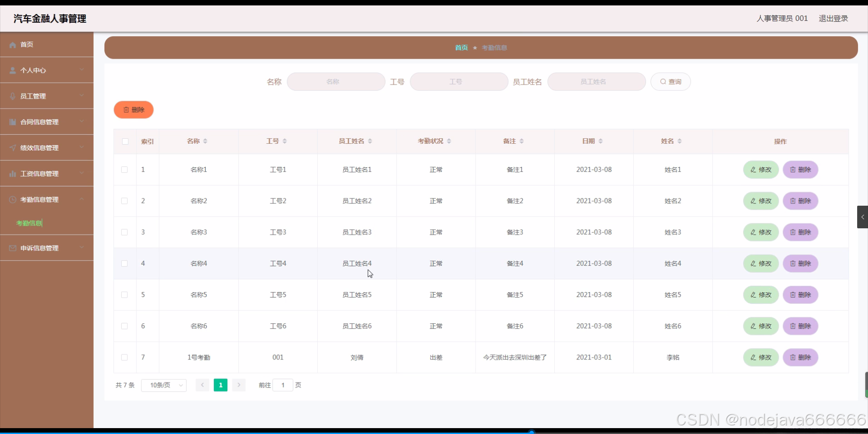Viewport: 868px width, 434px height.
Task: Sort by the 日期 column sort arrows
Action: pos(600,142)
